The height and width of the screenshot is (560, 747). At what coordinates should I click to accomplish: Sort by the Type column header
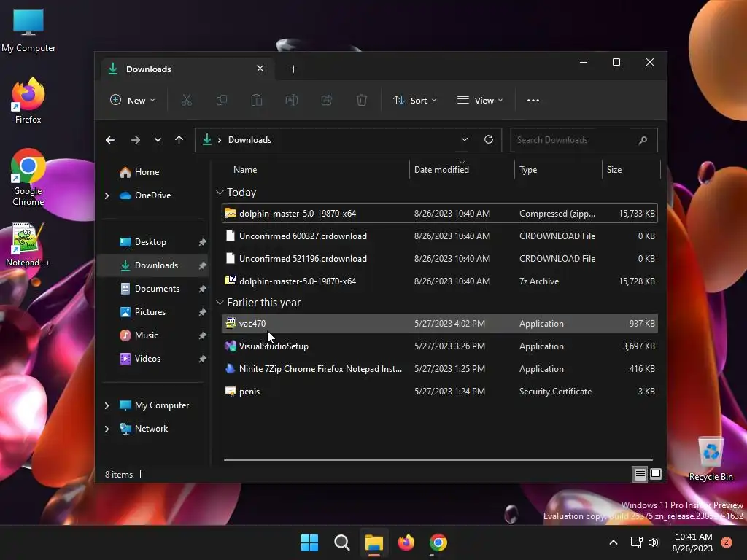pyautogui.click(x=558, y=169)
